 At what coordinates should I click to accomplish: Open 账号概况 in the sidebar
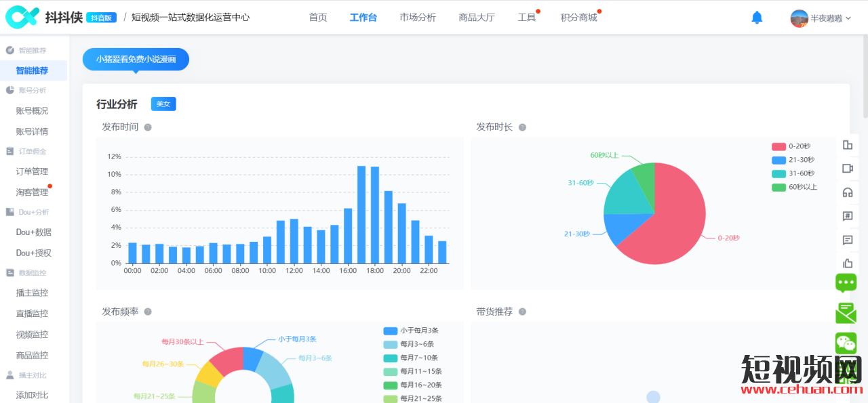pos(32,110)
